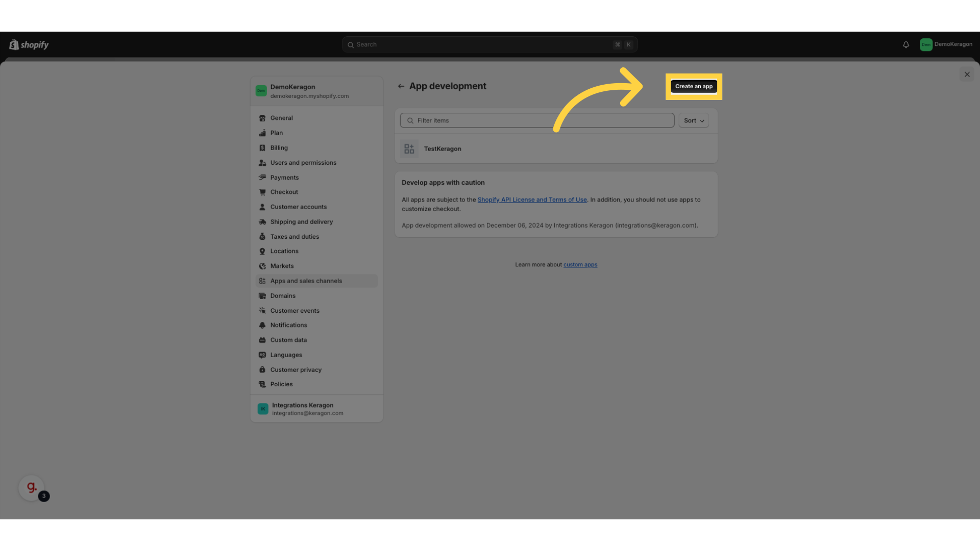Click the Plan icon in sidebar
Screen dimensions: 980x551
pyautogui.click(x=262, y=133)
